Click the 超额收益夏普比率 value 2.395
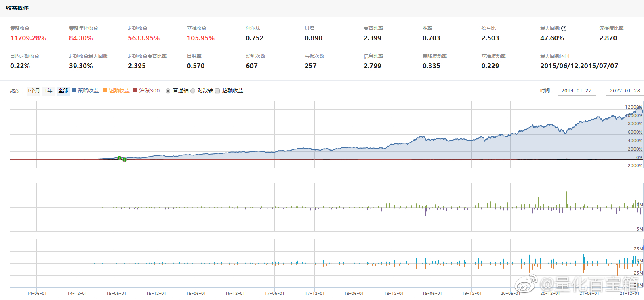This screenshot has height=300, width=644. point(137,66)
